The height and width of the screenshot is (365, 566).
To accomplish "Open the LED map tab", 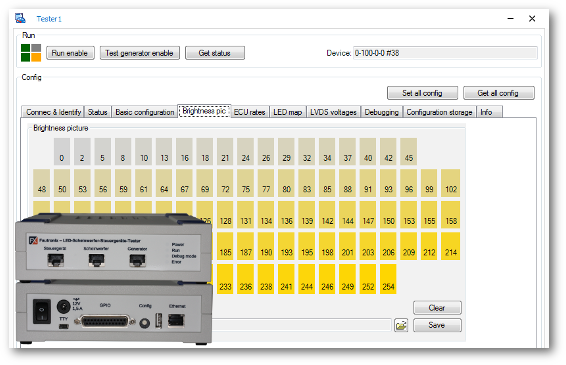I will (288, 112).
